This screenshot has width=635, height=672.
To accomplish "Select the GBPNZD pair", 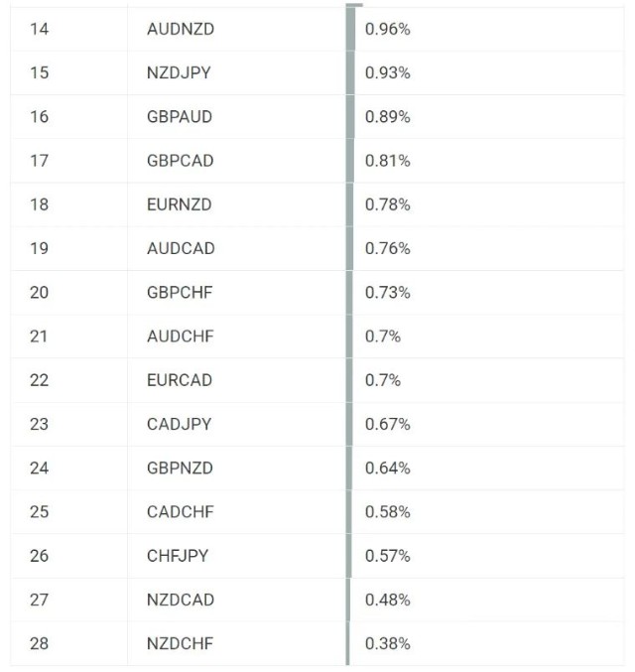I will [180, 468].
